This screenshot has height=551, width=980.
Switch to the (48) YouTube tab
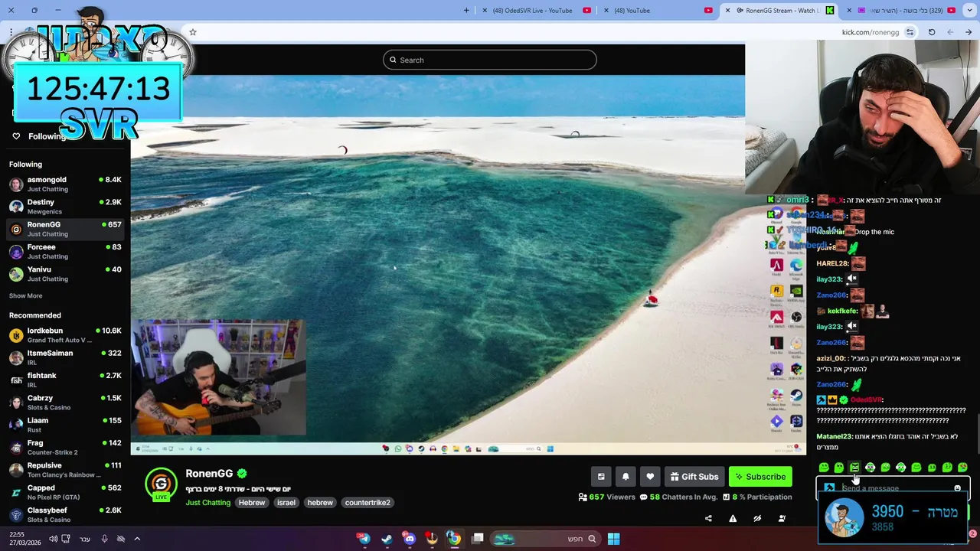click(x=658, y=10)
